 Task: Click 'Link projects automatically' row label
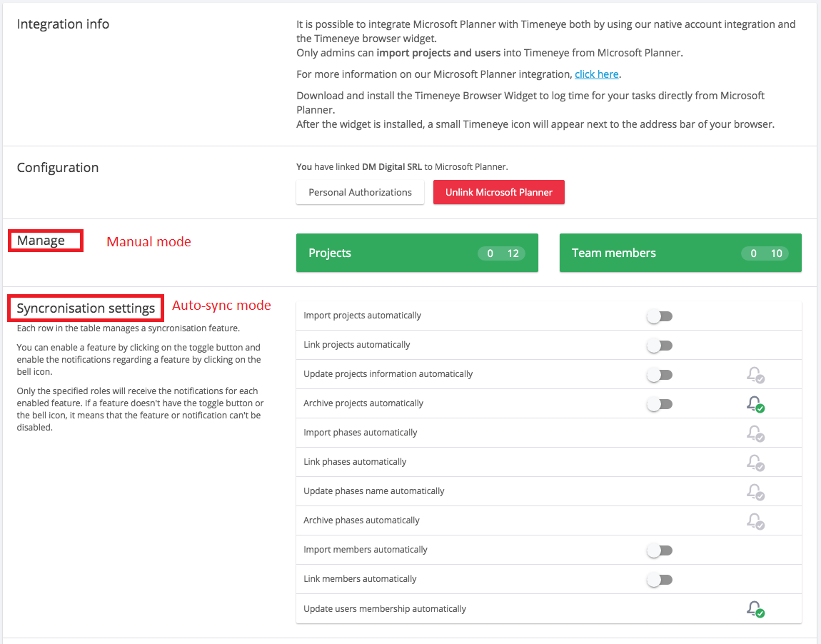click(x=357, y=345)
